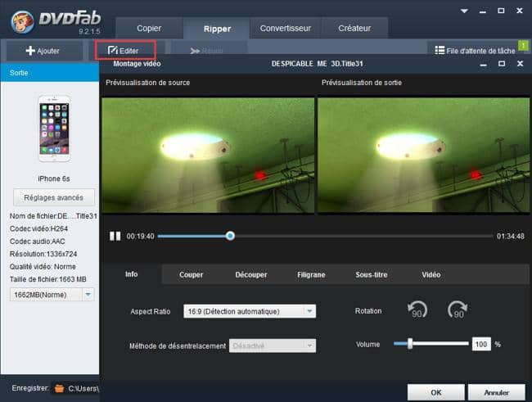The width and height of the screenshot is (532, 402).
Task: Click the volume percentage field showing 100
Action: (x=481, y=345)
